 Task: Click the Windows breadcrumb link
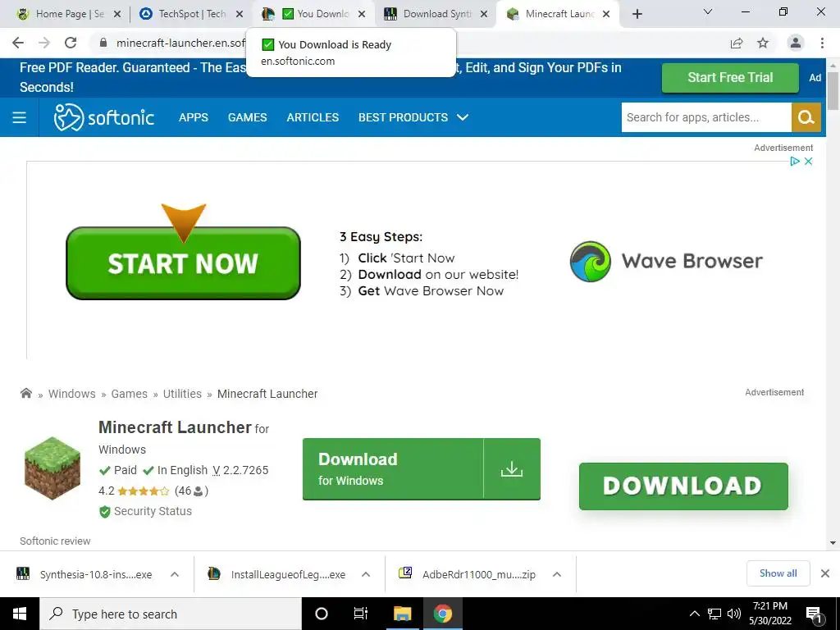(x=72, y=394)
